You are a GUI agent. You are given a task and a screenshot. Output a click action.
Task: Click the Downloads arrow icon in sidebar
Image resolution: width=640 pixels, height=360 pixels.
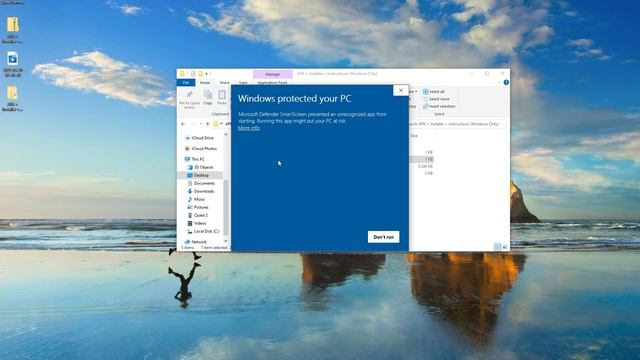(x=190, y=191)
